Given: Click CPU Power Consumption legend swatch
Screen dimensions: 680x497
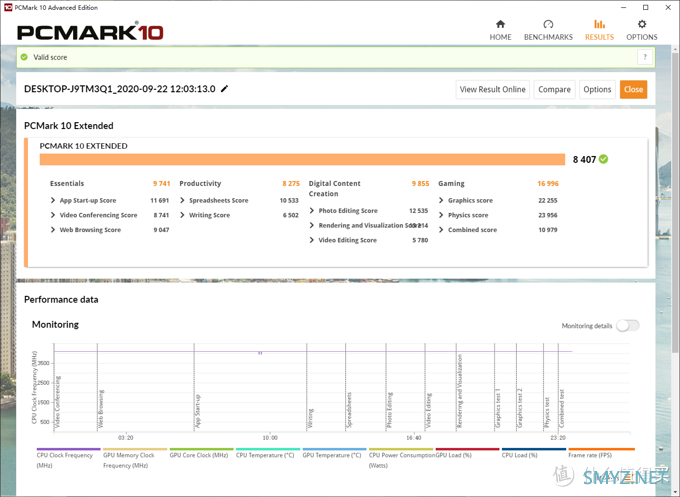Looking at the screenshot, I should [401, 449].
